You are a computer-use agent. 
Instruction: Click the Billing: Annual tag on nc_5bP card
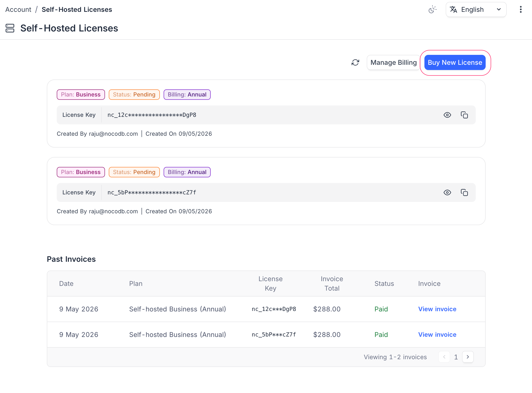[187, 172]
